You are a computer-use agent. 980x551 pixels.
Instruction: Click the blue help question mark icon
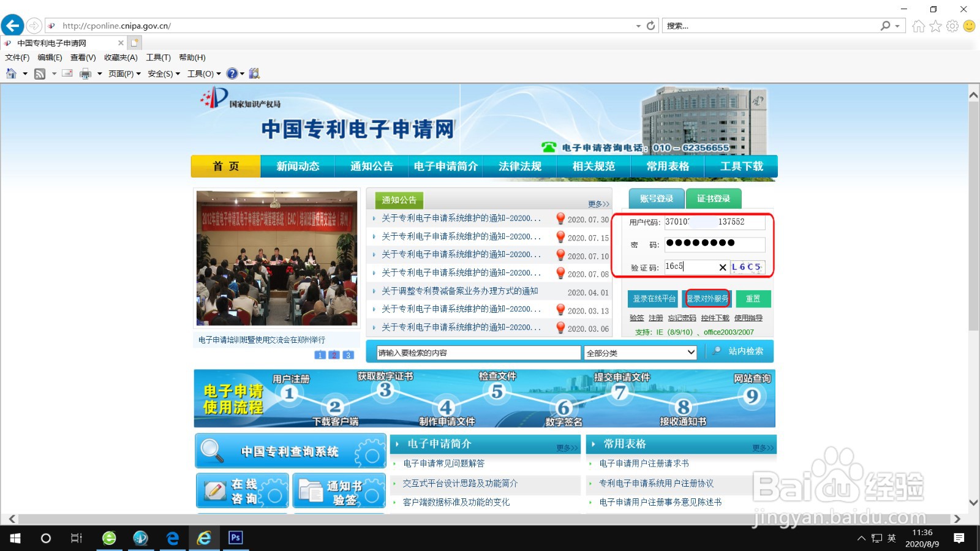click(x=232, y=73)
